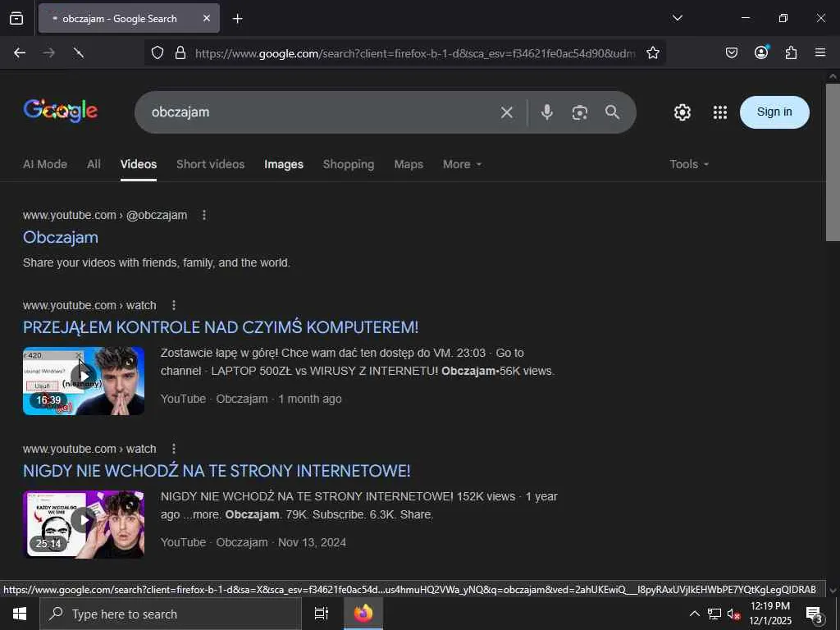Select the Videos tab
The width and height of the screenshot is (840, 630).
coord(138,164)
